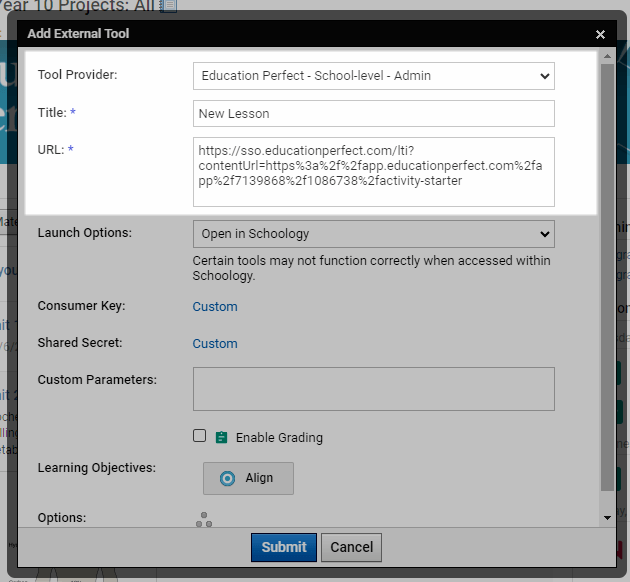Click the Launch Options label

click(x=85, y=233)
